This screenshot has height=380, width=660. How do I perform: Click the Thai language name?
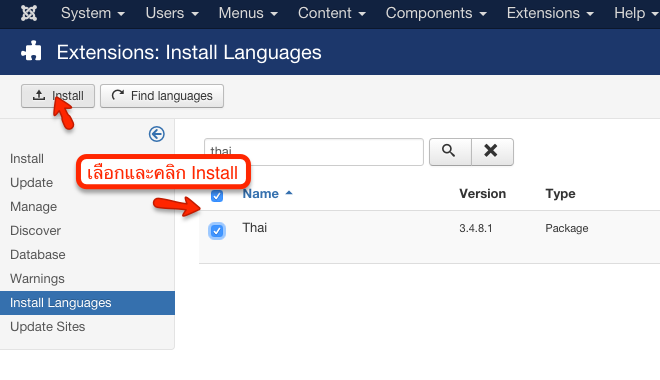pyautogui.click(x=255, y=228)
